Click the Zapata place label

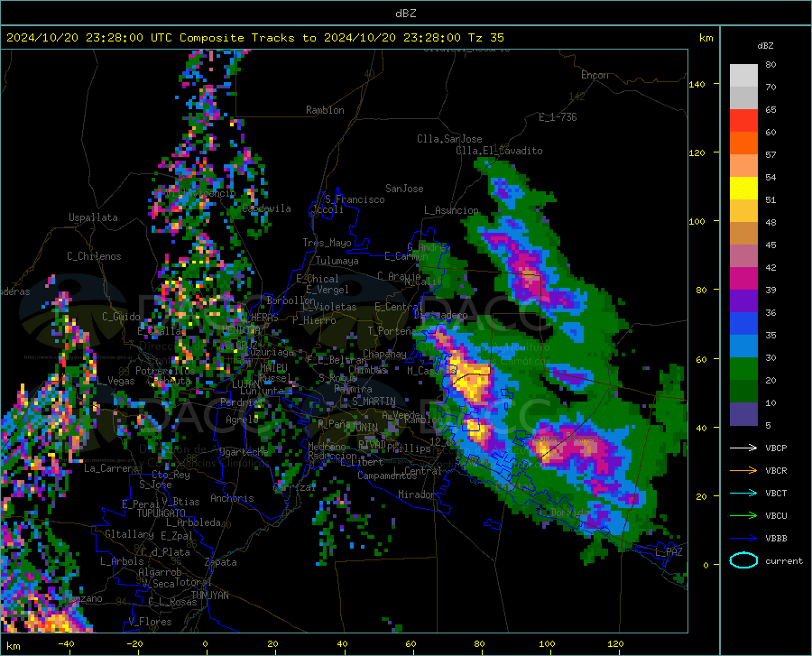click(x=220, y=562)
